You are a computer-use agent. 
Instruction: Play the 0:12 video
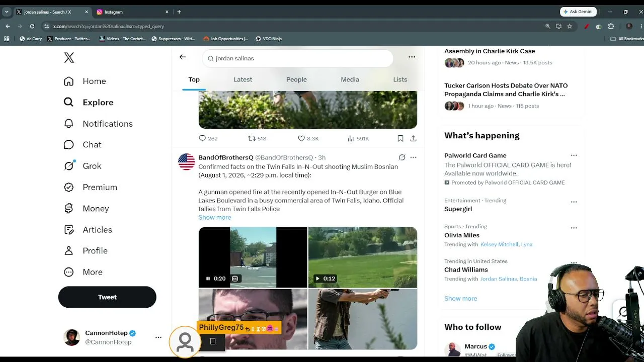coord(317,279)
